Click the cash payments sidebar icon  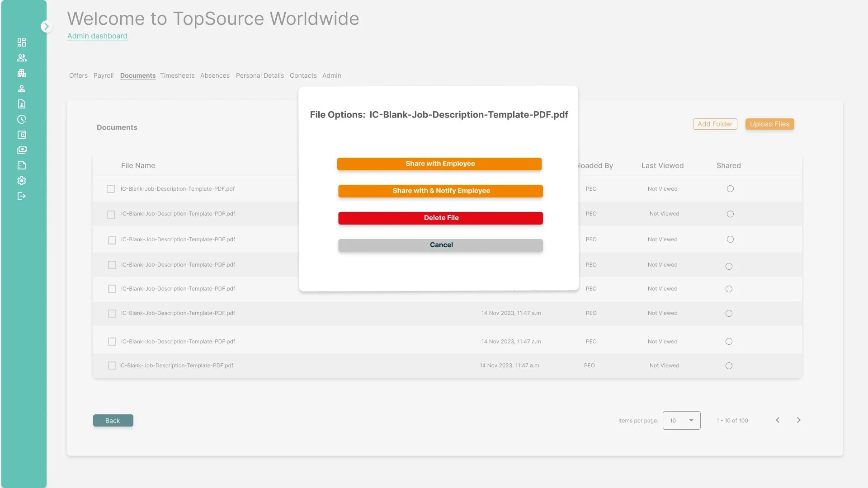tap(22, 150)
